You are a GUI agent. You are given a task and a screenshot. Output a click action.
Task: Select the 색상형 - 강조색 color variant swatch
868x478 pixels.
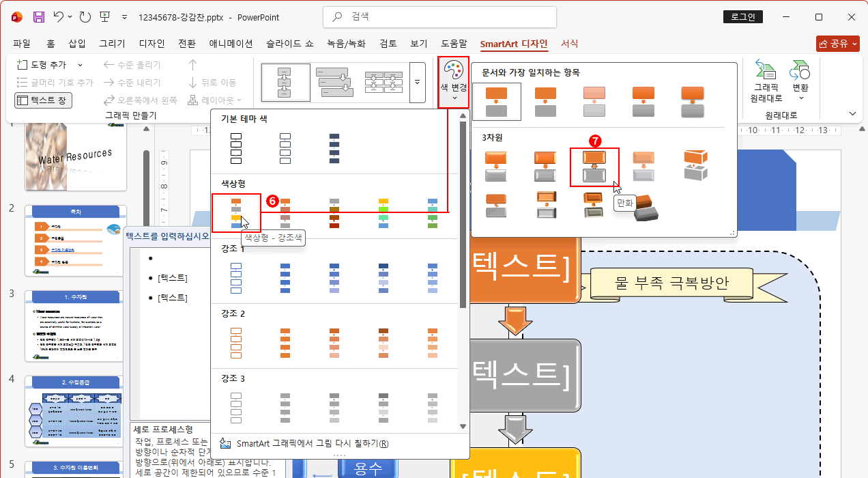click(x=235, y=212)
